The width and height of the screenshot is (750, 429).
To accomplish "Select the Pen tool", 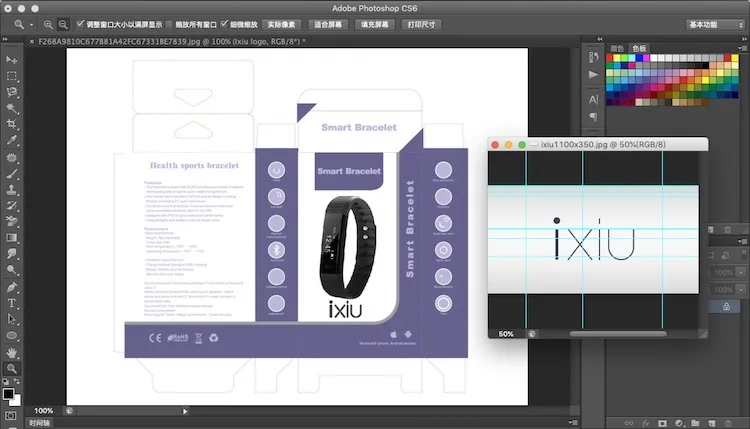I will point(12,286).
